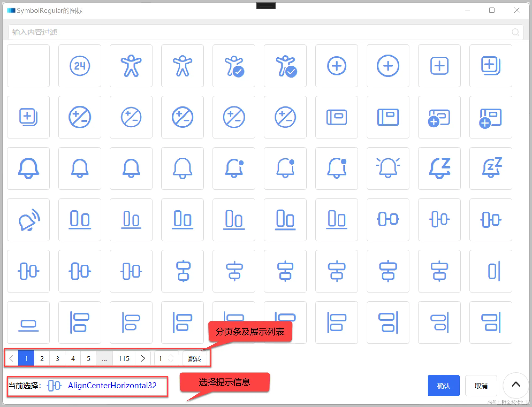Select the 24-hour circle icon

(79, 66)
